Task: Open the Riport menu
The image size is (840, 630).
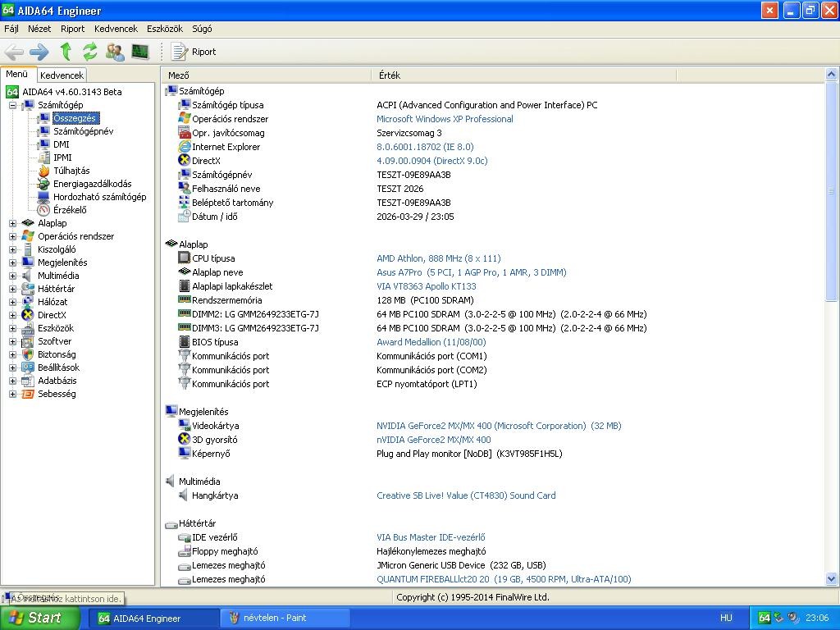Action: (73, 29)
